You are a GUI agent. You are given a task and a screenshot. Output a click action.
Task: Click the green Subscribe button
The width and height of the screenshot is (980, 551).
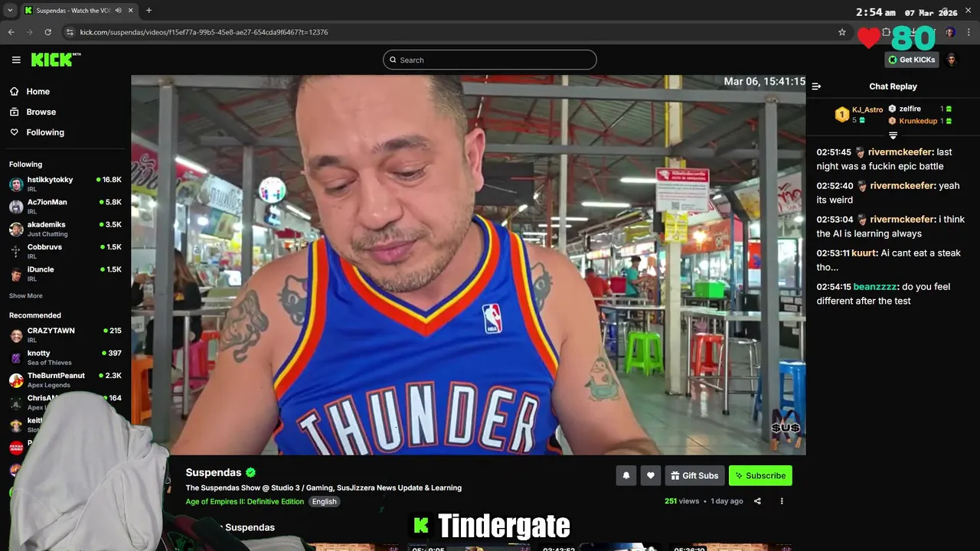coord(760,475)
